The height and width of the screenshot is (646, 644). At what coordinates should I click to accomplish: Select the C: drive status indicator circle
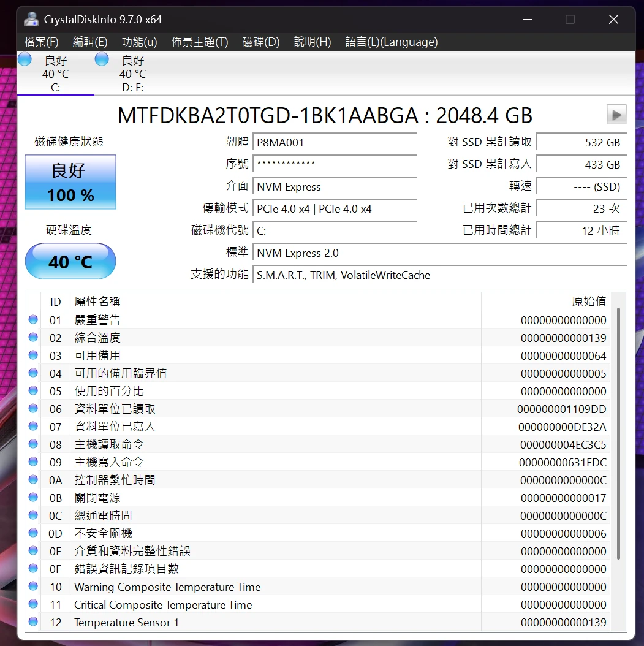[24, 59]
